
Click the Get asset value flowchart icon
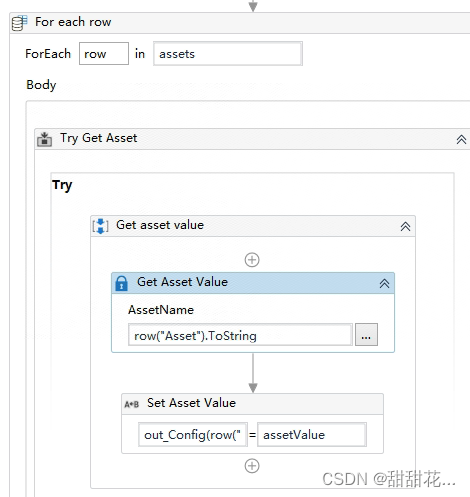tap(100, 226)
